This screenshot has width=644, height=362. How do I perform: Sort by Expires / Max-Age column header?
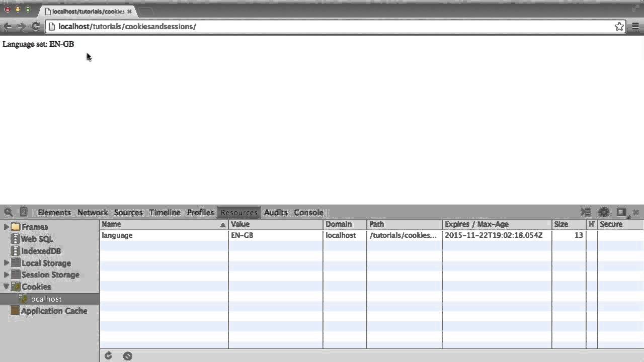pyautogui.click(x=497, y=224)
